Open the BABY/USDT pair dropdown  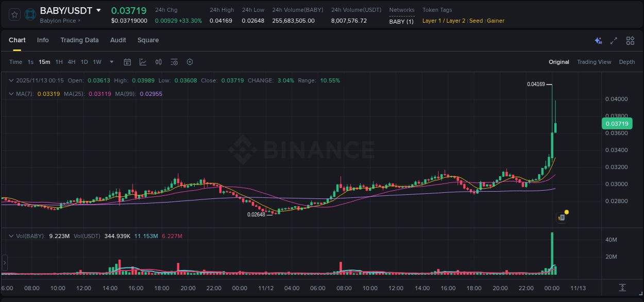[x=99, y=10]
